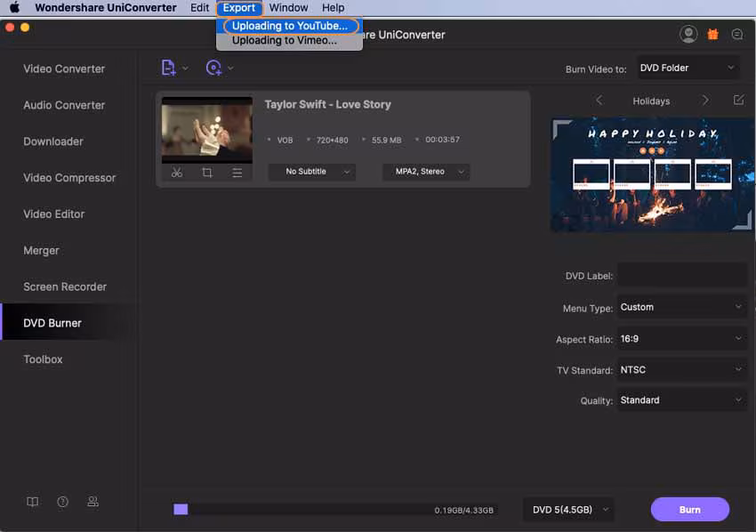This screenshot has width=756, height=532.
Task: Open the user guide book icon
Action: pos(32,502)
